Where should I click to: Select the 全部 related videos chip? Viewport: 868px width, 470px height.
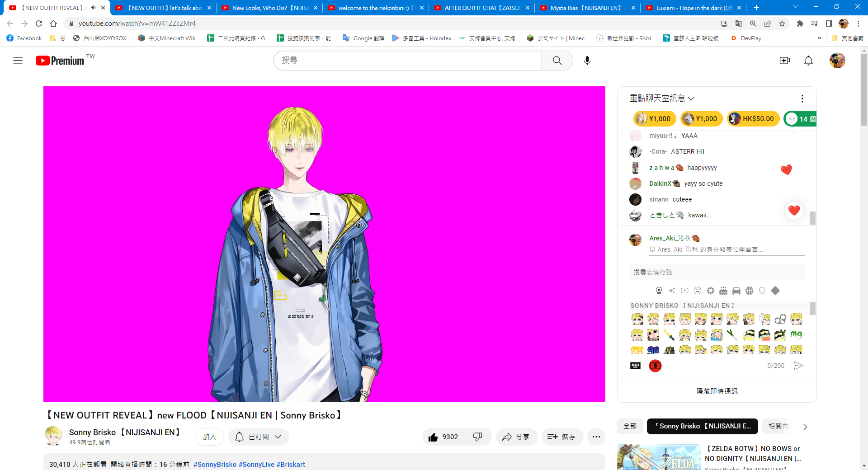(630, 426)
